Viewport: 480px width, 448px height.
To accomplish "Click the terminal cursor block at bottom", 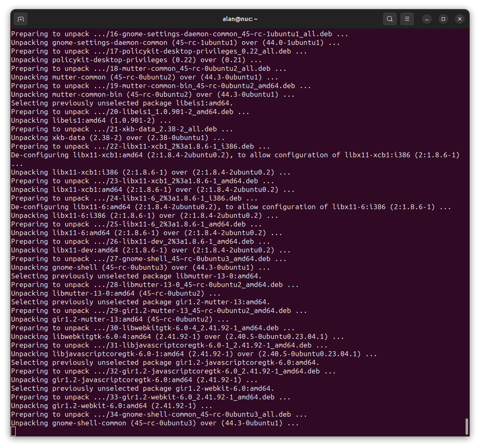I will tap(13, 432).
